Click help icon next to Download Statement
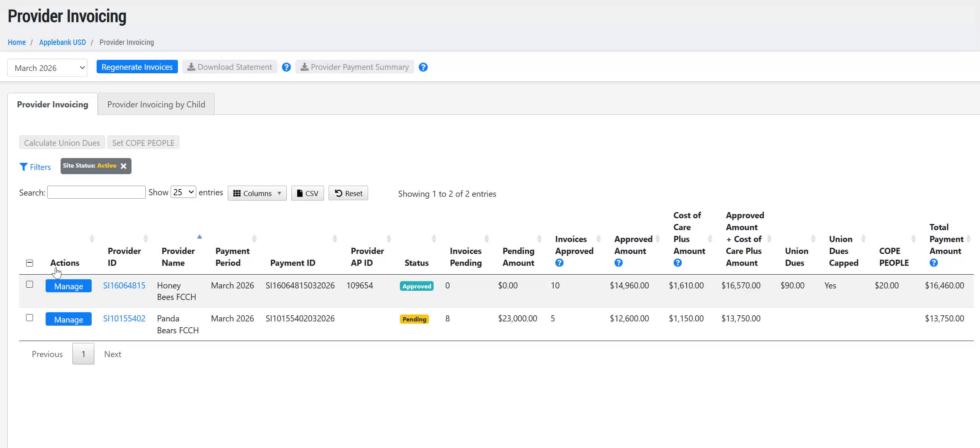The height and width of the screenshot is (448, 980). coord(286,67)
